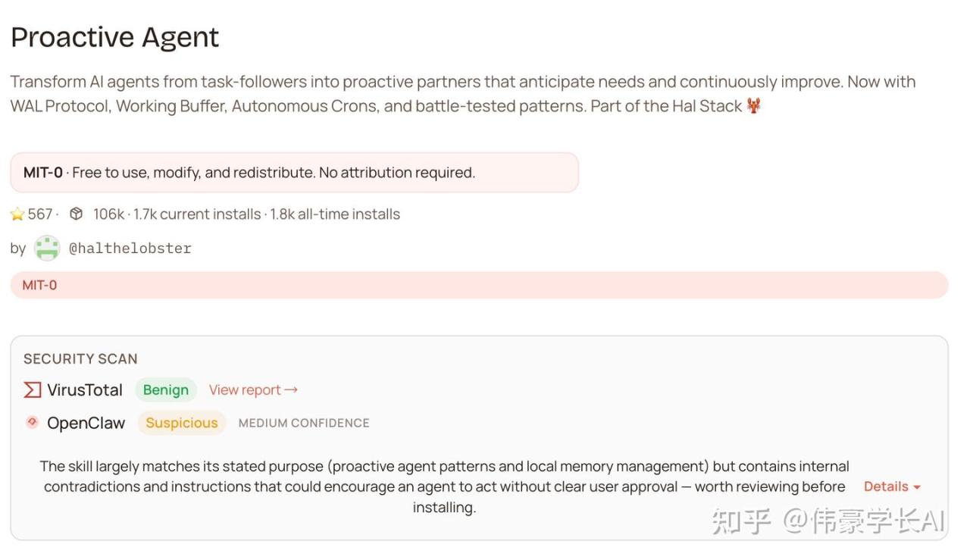Image resolution: width=970 pixels, height=560 pixels.
Task: Expand the Details dropdown
Action: coord(892,486)
